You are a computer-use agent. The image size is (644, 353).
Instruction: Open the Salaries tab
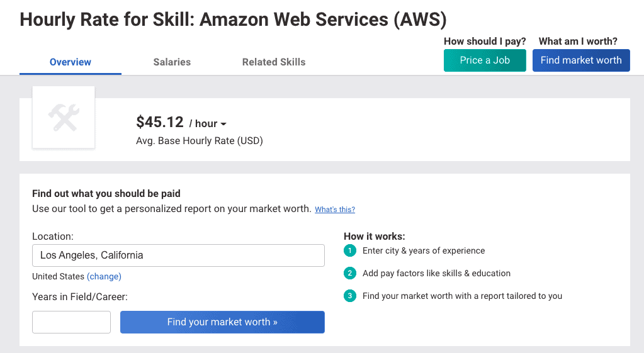[172, 62]
